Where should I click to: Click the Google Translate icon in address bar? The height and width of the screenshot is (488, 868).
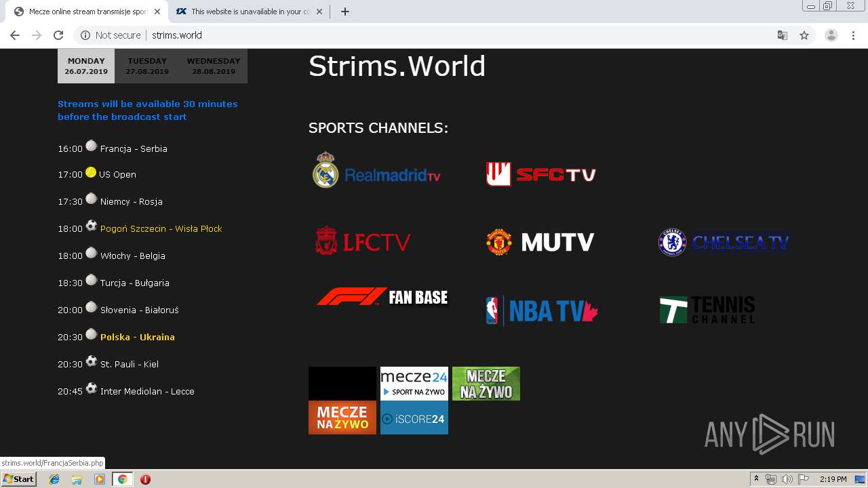[x=782, y=35]
